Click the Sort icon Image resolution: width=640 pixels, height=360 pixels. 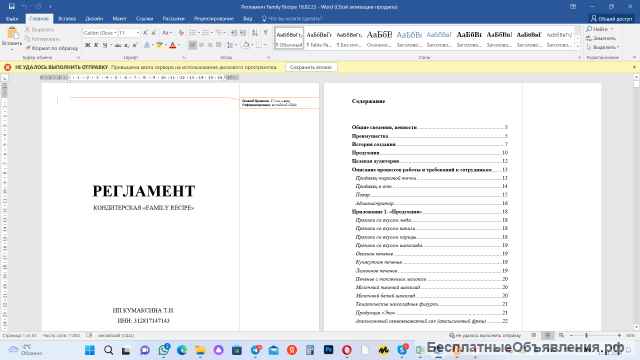point(255,33)
